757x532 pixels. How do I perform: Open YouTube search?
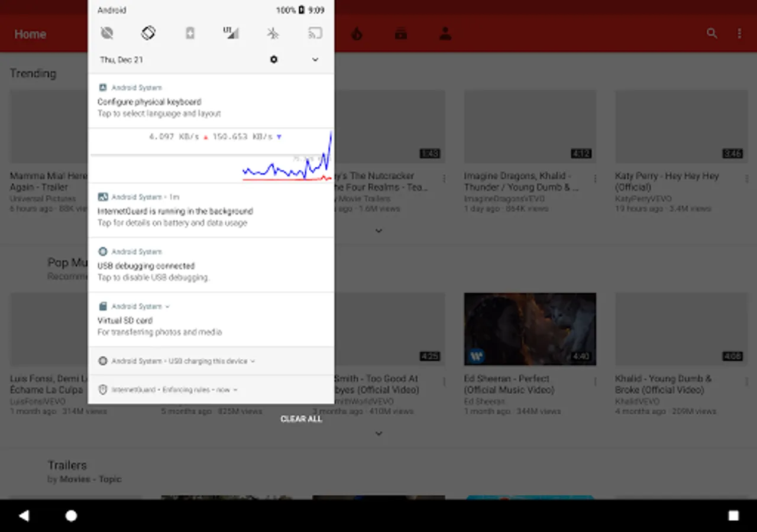point(712,34)
